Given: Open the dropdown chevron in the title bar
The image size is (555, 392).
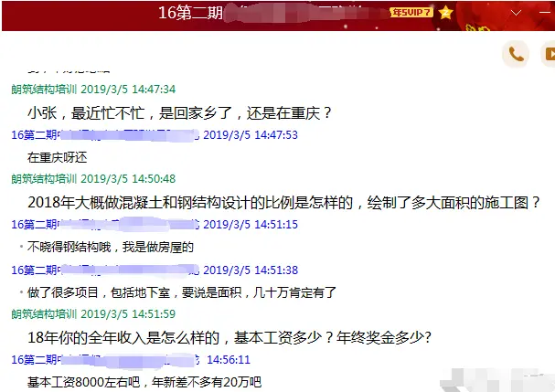Looking at the screenshot, I should point(516,13).
